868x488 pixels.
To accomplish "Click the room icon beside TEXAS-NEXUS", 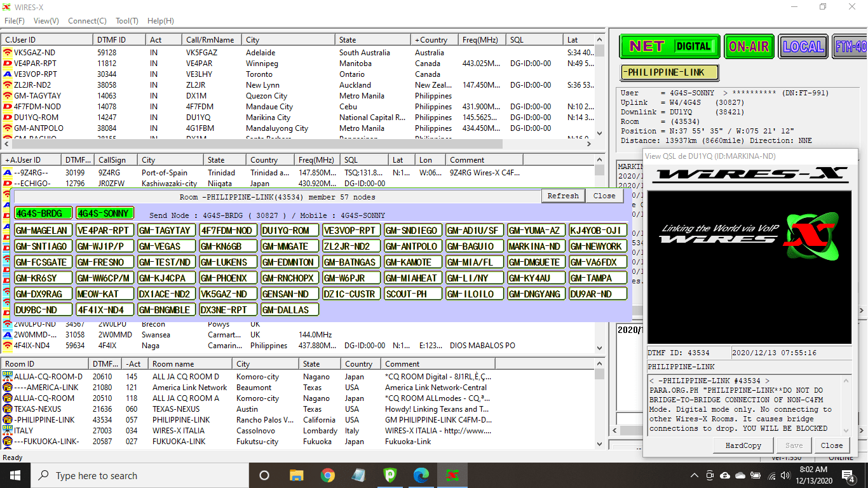I will coord(8,409).
